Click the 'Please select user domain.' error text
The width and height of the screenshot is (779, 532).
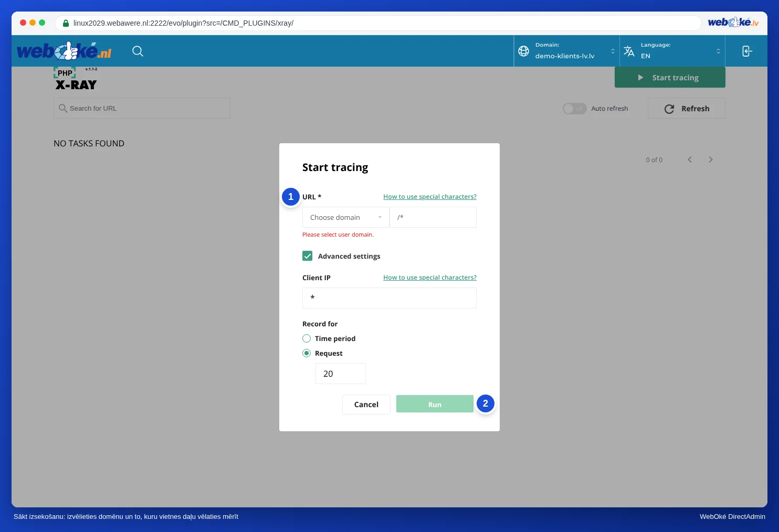[338, 235]
